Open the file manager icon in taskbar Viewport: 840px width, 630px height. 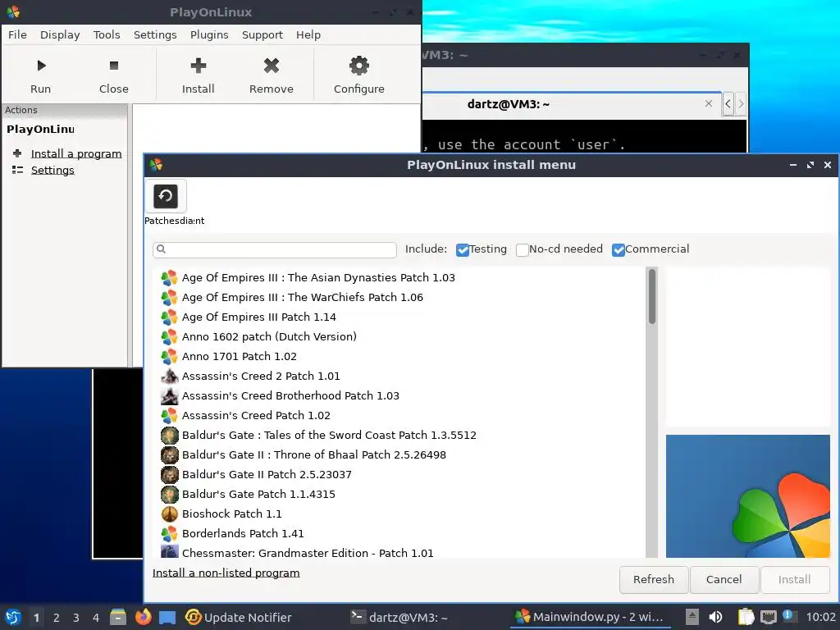[118, 617]
